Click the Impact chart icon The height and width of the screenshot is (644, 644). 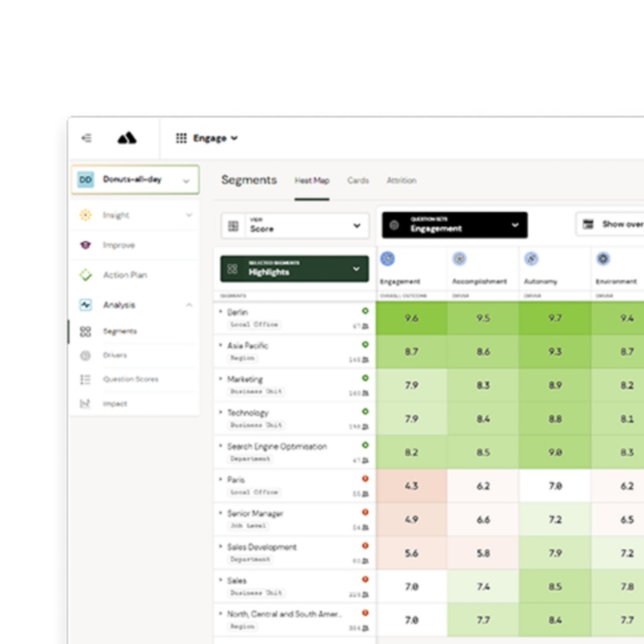(x=86, y=404)
